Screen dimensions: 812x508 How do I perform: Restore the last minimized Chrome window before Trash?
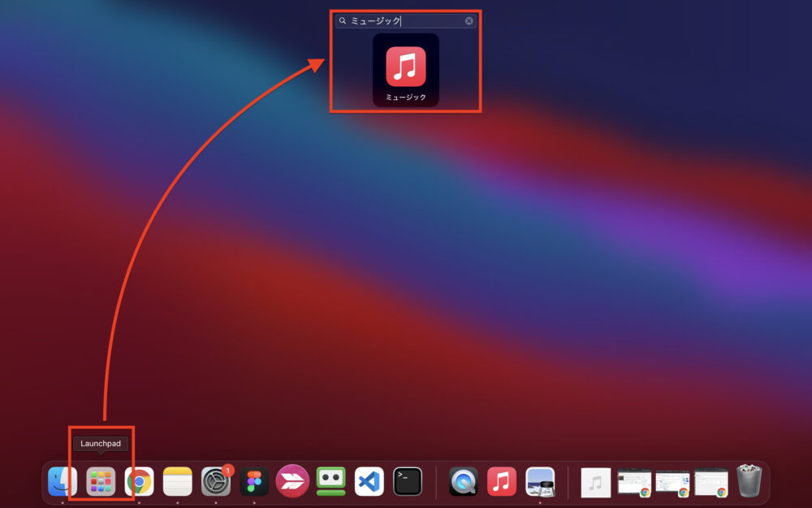click(x=711, y=483)
